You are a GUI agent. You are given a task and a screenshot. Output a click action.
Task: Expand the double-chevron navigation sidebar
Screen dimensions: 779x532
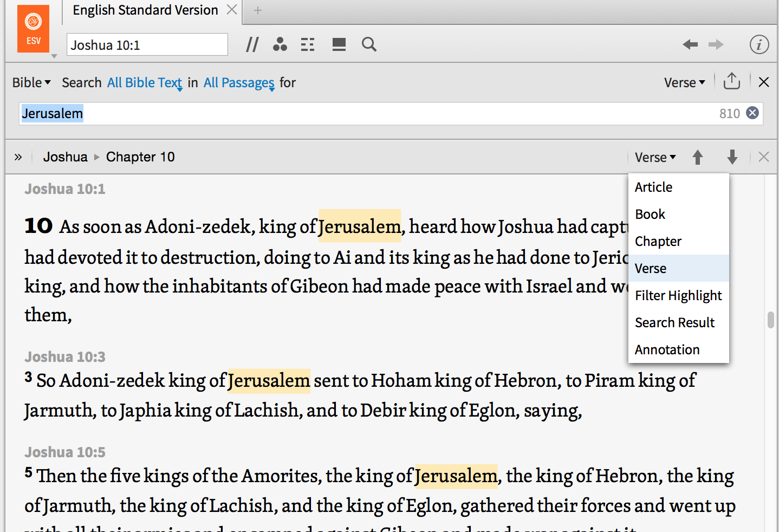coord(18,157)
